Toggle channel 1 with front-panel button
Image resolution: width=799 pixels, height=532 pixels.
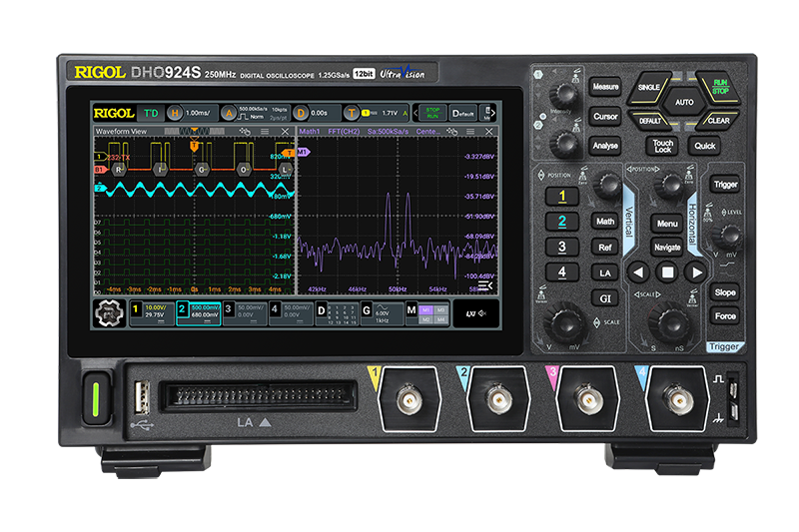561,196
